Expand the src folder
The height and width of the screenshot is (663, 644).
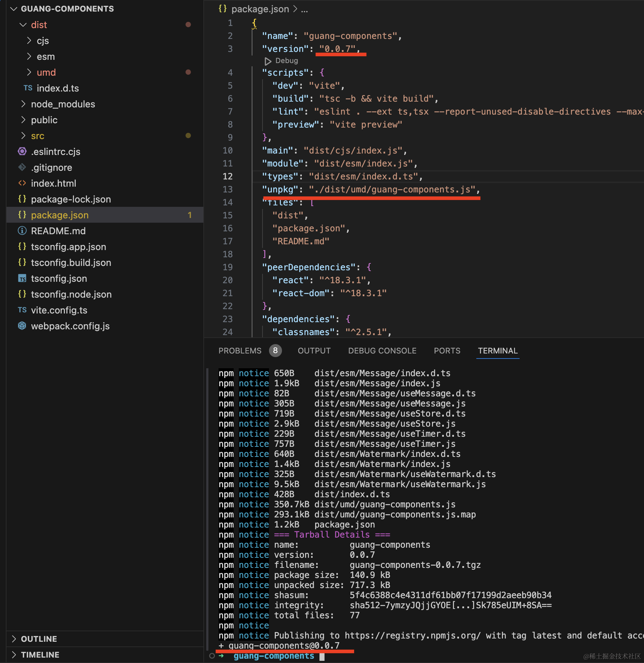(23, 135)
